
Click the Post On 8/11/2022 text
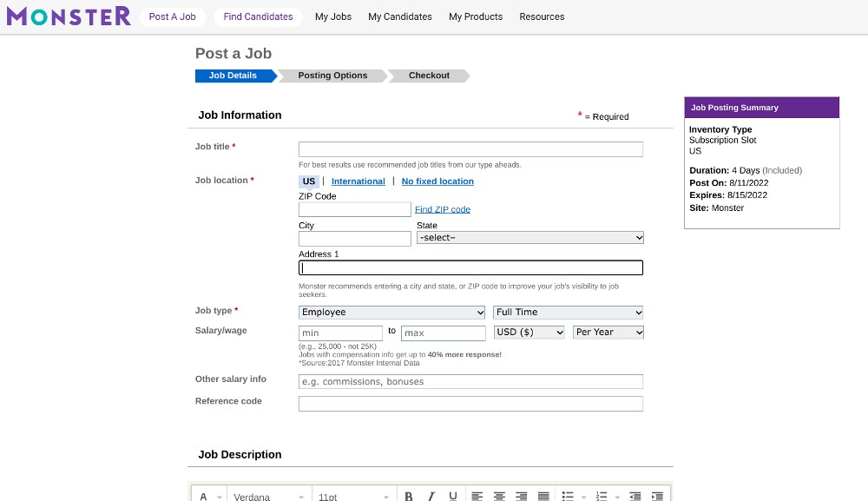tap(728, 183)
